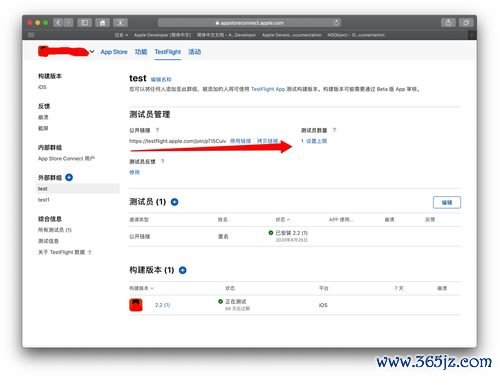This screenshot has width=499, height=377.
Task: Reload the page with the address bar refresh icon
Action: click(x=336, y=23)
